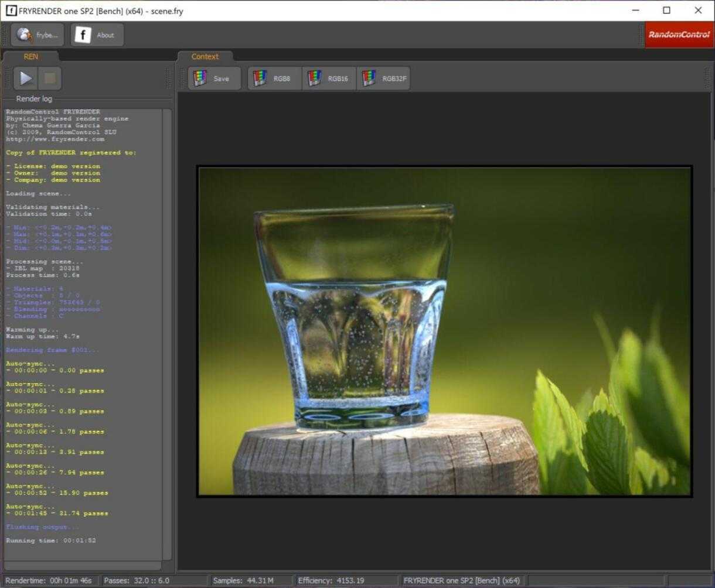Click the Rendertime status bar field
Image resolution: width=715 pixels, height=588 pixels.
pos(49,580)
